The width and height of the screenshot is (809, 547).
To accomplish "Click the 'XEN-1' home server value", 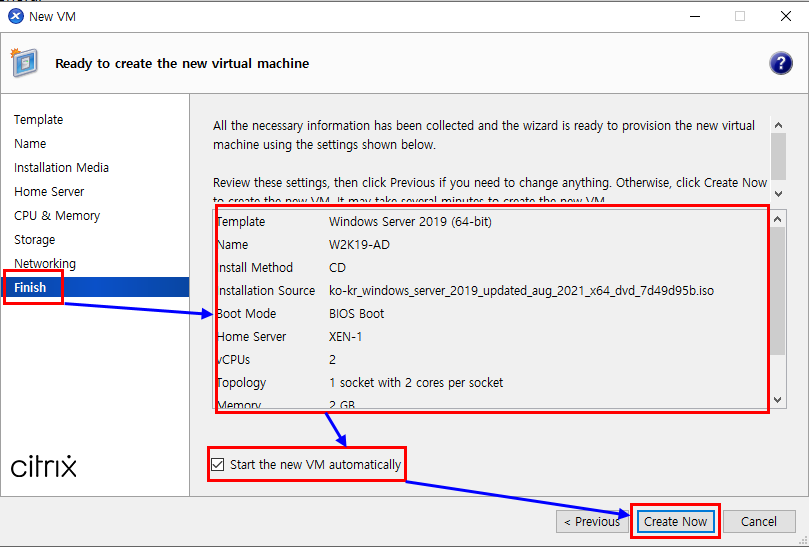I will click(x=346, y=337).
